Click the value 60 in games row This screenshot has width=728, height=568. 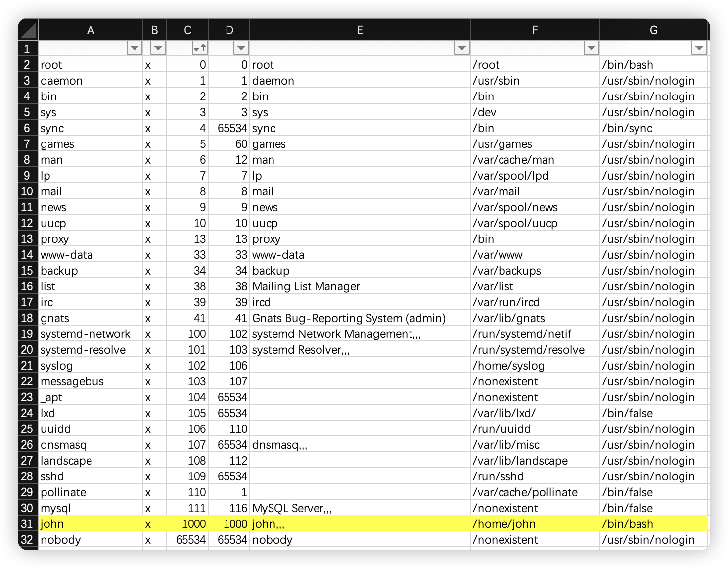[x=229, y=144]
